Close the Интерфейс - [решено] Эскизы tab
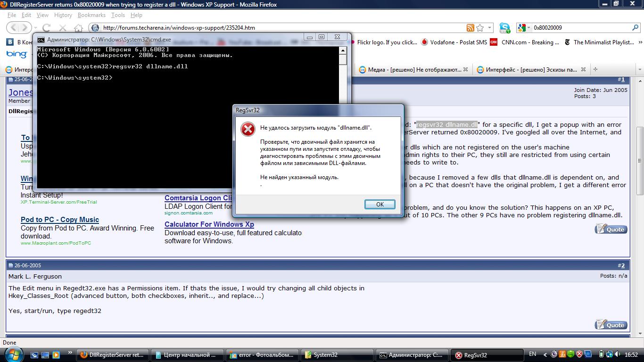Image resolution: width=644 pixels, height=362 pixels. 584,69
